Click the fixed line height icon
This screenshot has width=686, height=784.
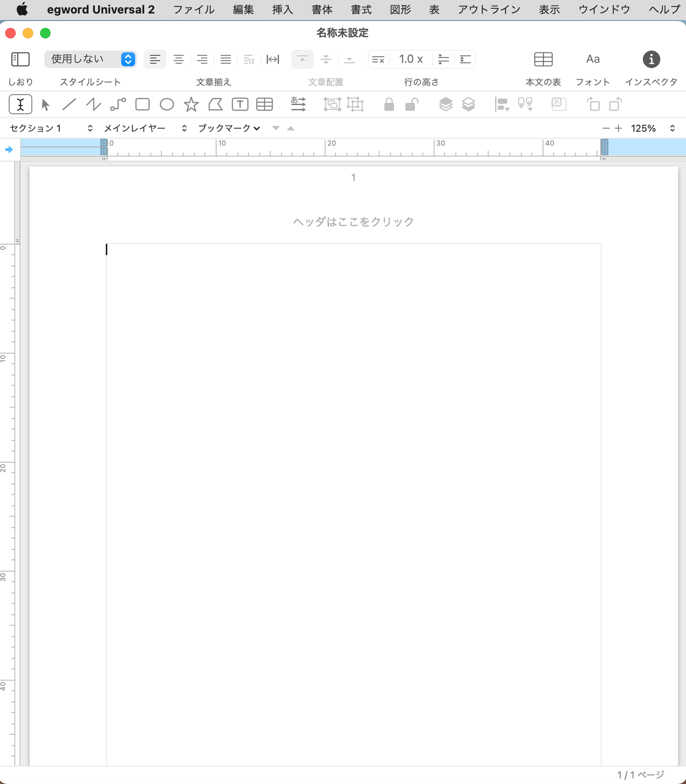[378, 59]
